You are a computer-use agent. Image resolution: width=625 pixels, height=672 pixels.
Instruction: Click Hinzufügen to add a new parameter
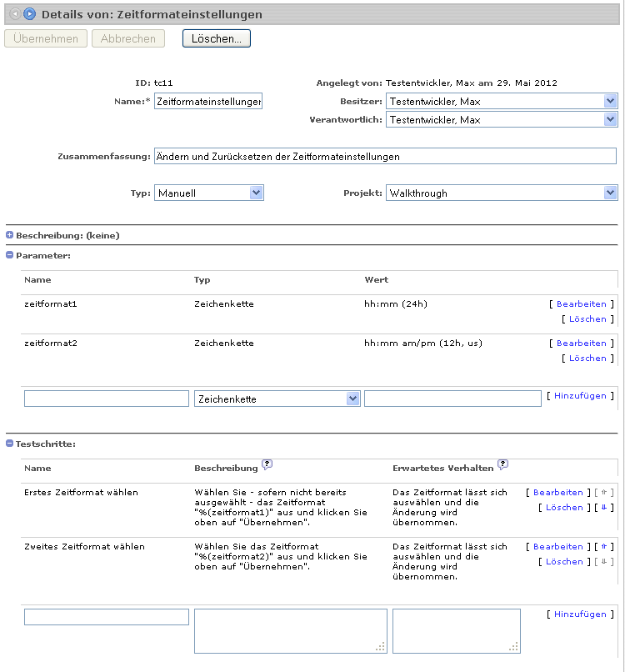pyautogui.click(x=580, y=396)
